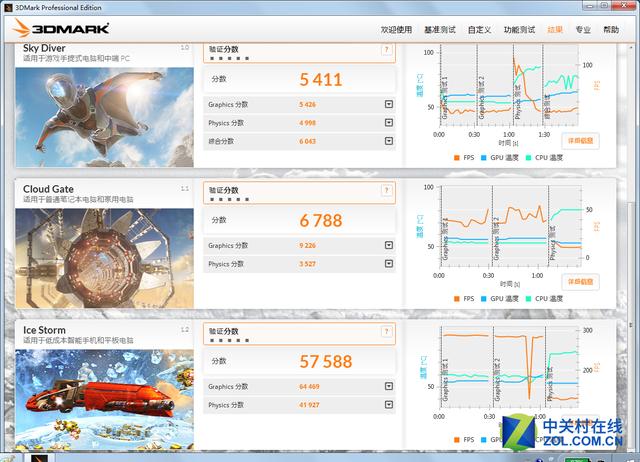
Task: Click the 3DMark icon in the taskbar
Action: (x=40, y=458)
